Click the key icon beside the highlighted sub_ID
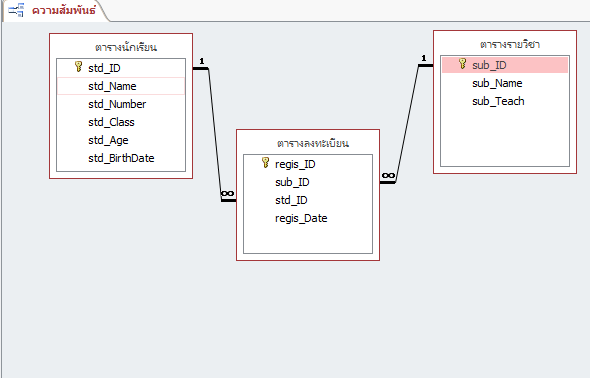 pyautogui.click(x=462, y=64)
